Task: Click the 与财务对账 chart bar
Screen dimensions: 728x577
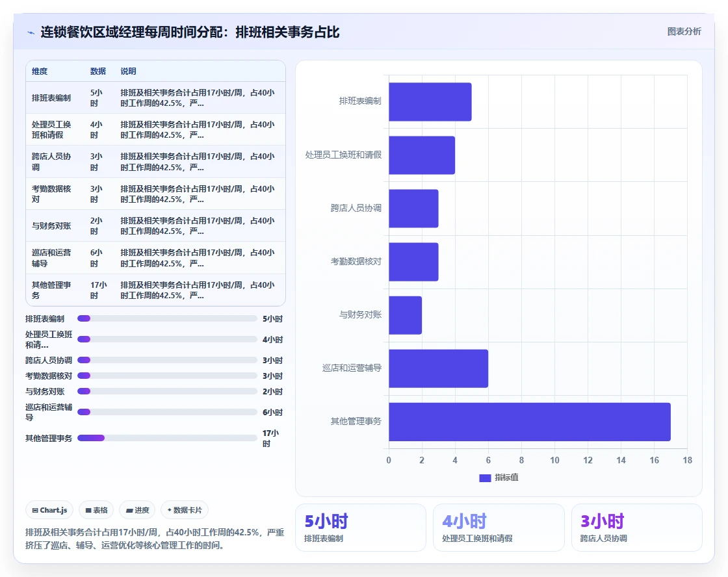Action: point(406,315)
